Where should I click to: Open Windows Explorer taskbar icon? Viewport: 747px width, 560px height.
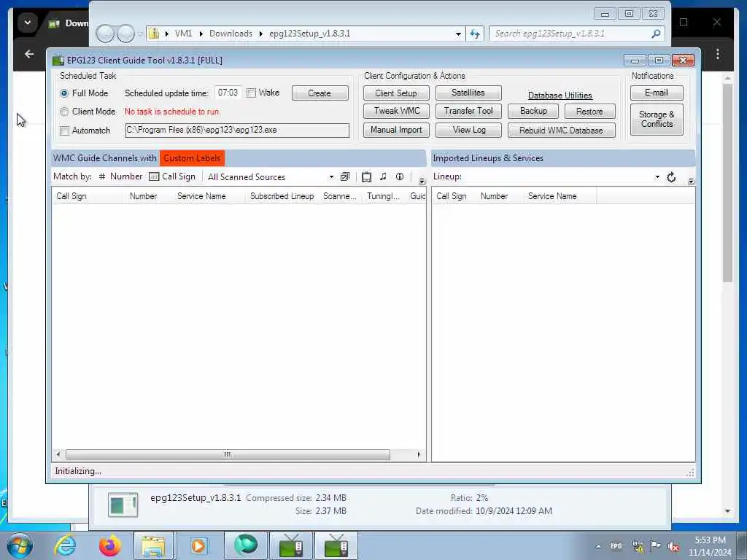(153, 545)
